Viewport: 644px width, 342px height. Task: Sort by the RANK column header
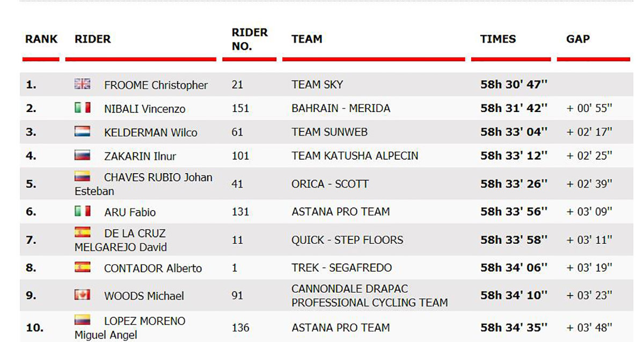click(41, 39)
